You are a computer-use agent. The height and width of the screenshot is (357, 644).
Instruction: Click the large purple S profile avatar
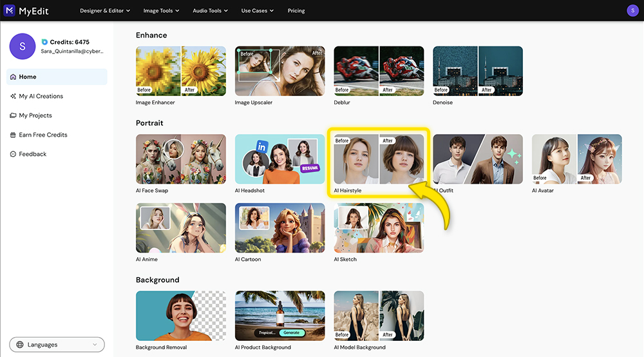click(x=22, y=46)
